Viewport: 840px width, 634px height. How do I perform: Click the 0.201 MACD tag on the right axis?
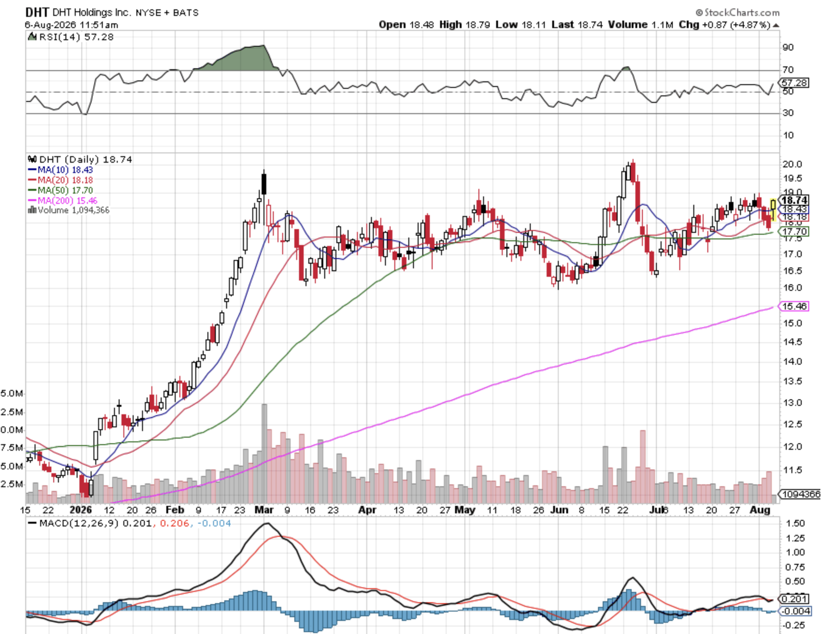pyautogui.click(x=794, y=599)
